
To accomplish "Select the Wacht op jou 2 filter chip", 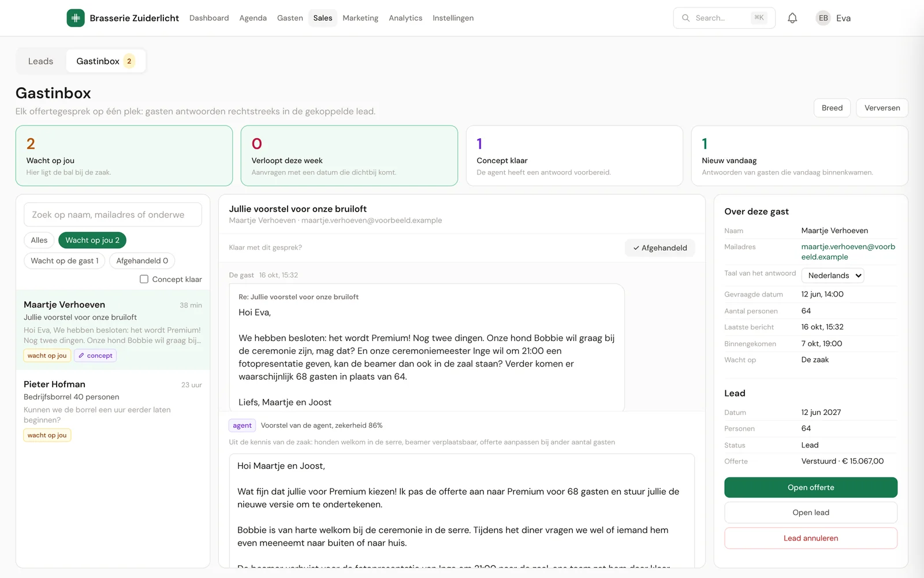I will tap(92, 240).
